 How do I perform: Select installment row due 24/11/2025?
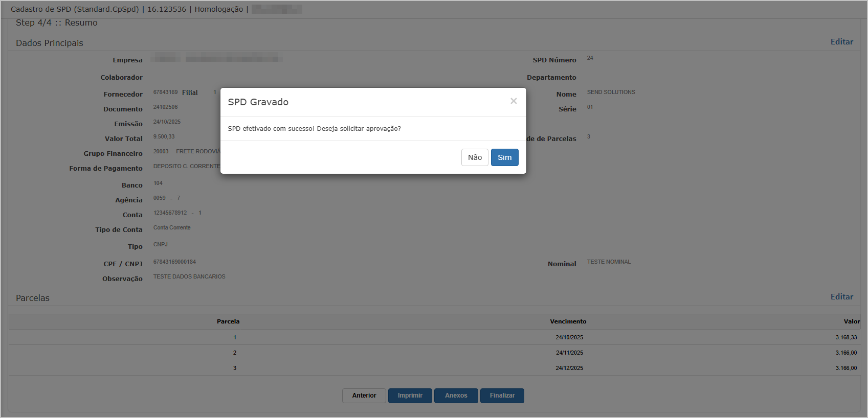pos(569,353)
